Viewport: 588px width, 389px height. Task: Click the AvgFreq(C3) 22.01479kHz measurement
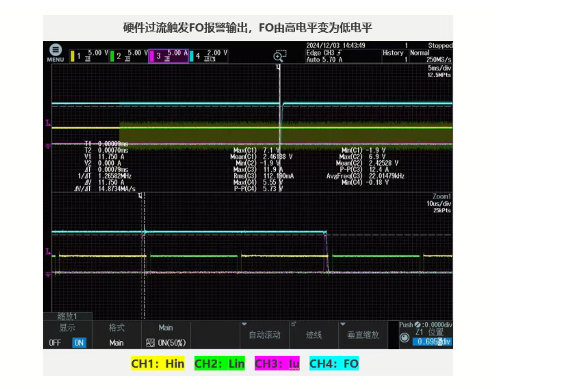tap(365, 176)
